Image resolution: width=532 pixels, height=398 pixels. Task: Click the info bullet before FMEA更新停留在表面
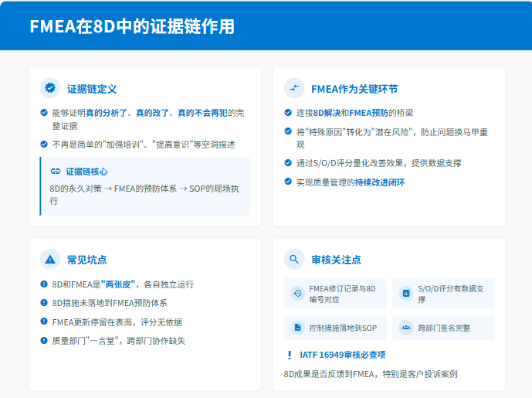44,321
